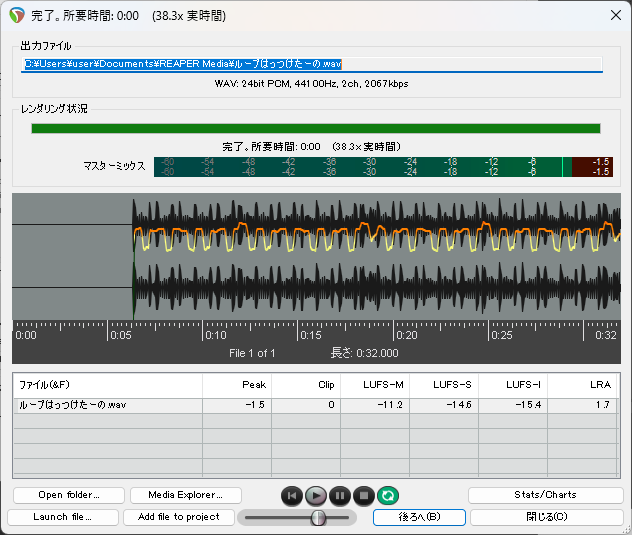632x535 pixels.
Task: Stop playback with the stop button
Action: [x=364, y=495]
